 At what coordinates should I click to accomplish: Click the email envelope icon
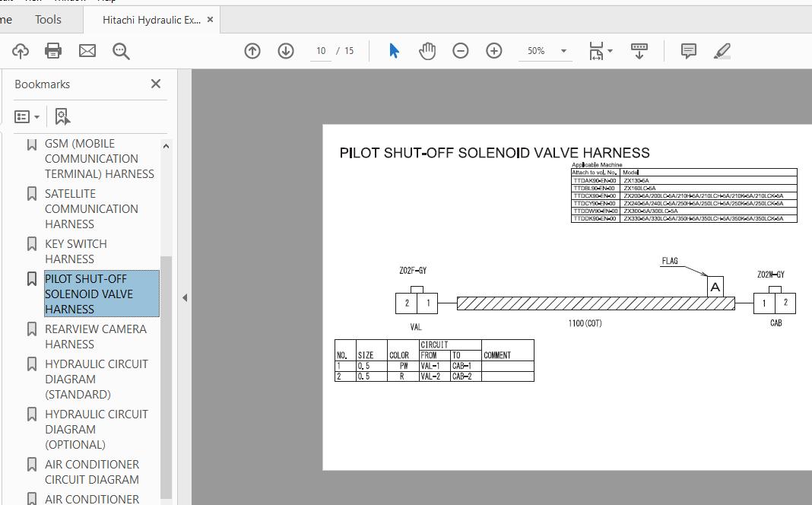click(x=87, y=51)
